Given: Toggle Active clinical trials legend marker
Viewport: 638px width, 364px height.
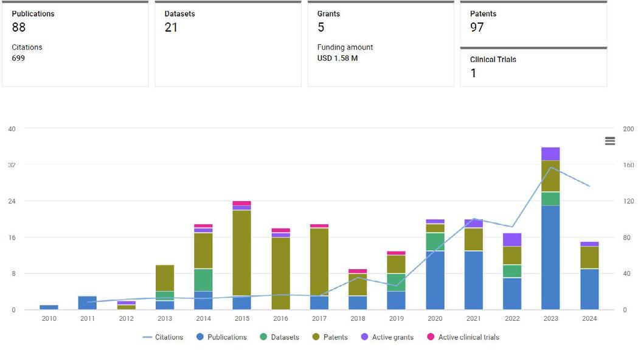Looking at the screenshot, I should click(431, 337).
